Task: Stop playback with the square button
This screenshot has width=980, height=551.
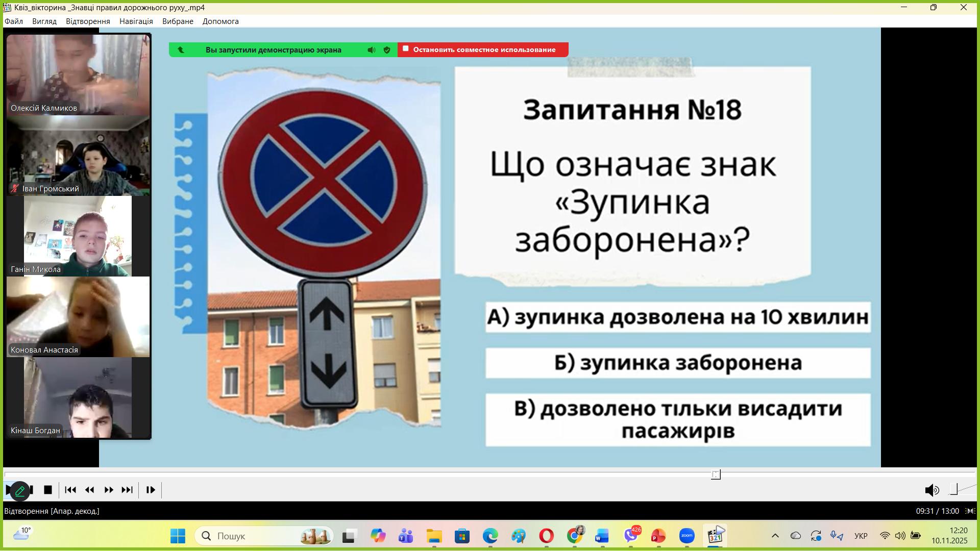Action: point(48,490)
